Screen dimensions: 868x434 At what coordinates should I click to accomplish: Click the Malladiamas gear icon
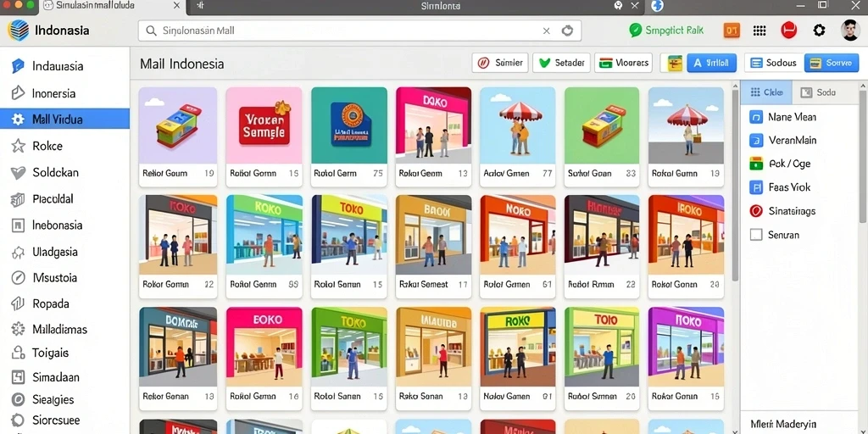tap(19, 329)
